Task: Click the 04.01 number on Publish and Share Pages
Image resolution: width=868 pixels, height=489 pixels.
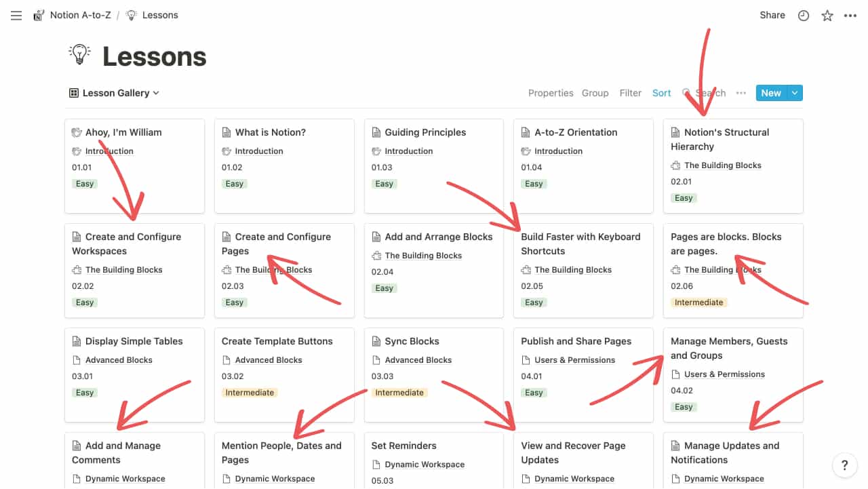Action: (x=532, y=376)
